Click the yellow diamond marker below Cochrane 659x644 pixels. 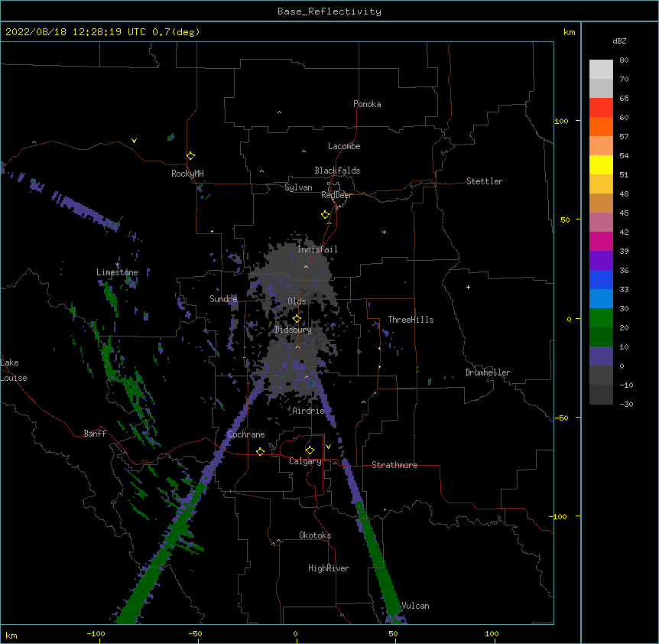(260, 451)
